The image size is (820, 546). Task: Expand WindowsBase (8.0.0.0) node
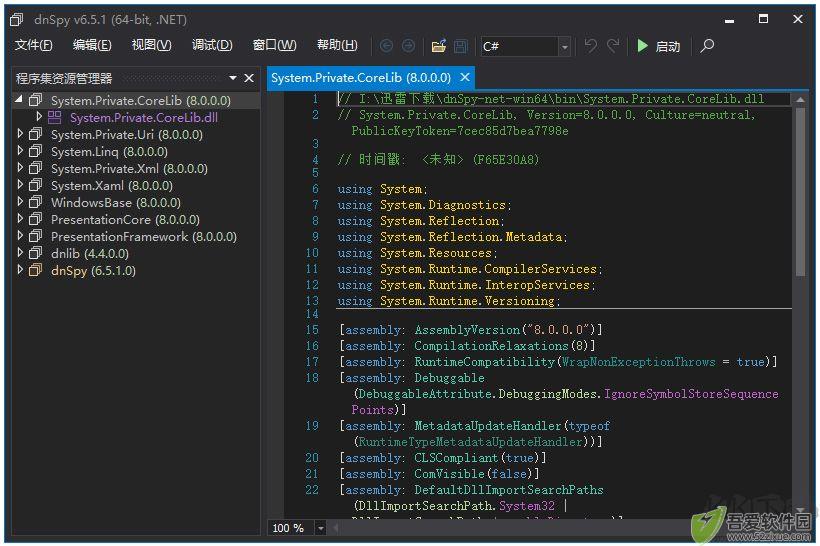point(20,202)
